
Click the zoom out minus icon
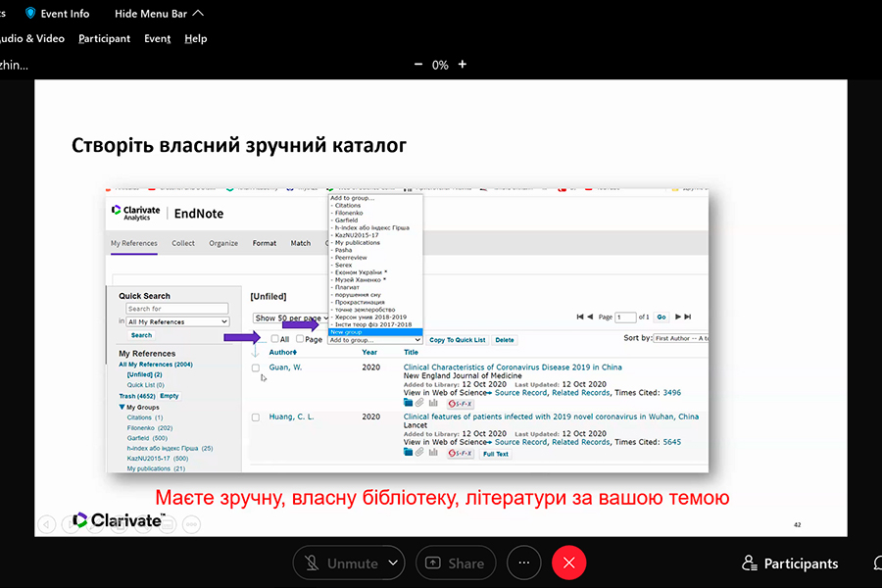point(418,65)
